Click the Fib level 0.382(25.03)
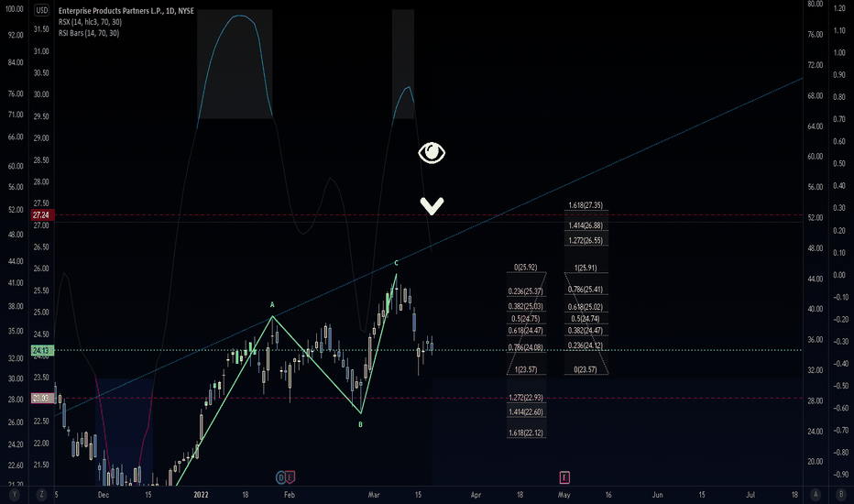Screen dimensions: 854x504 [526, 307]
